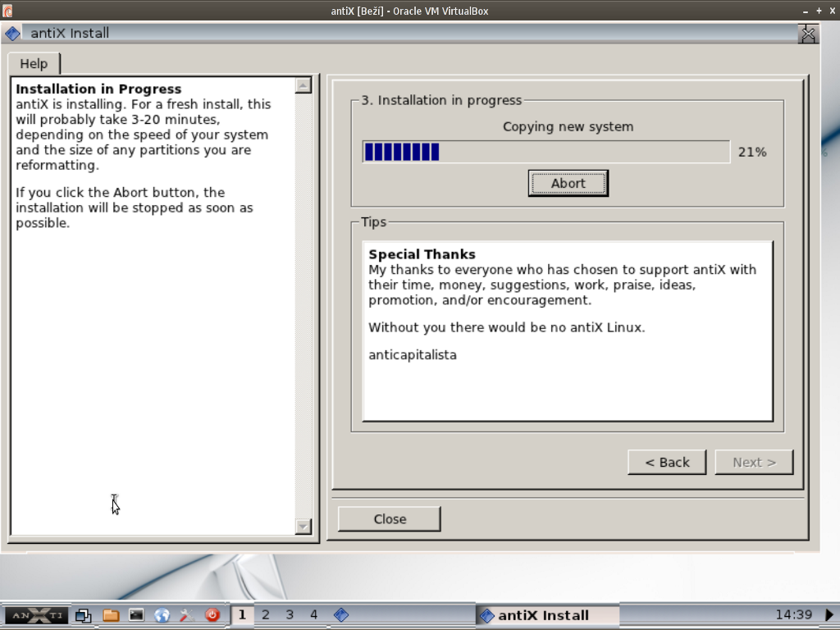
Task: Switch to workspace 3
Action: coord(290,615)
